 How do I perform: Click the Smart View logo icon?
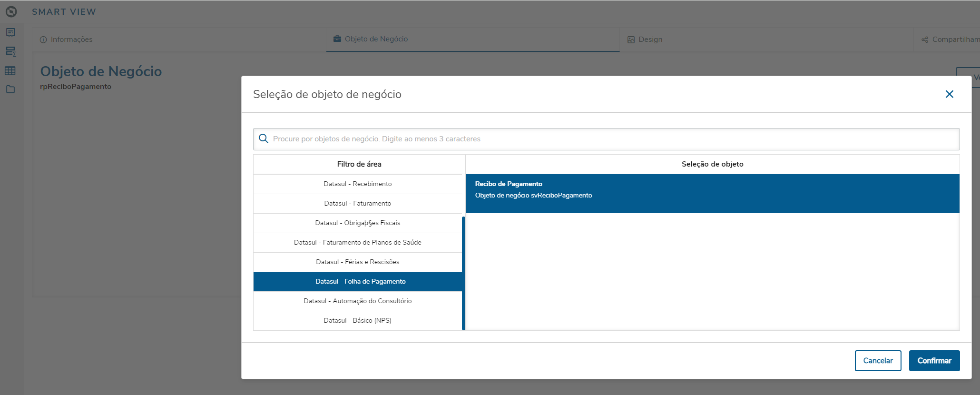(11, 11)
